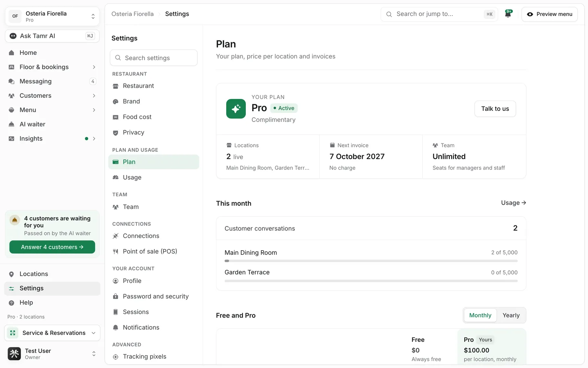This screenshot has height=368, width=588.
Task: Click the Floor & bookings icon
Action: click(x=11, y=67)
